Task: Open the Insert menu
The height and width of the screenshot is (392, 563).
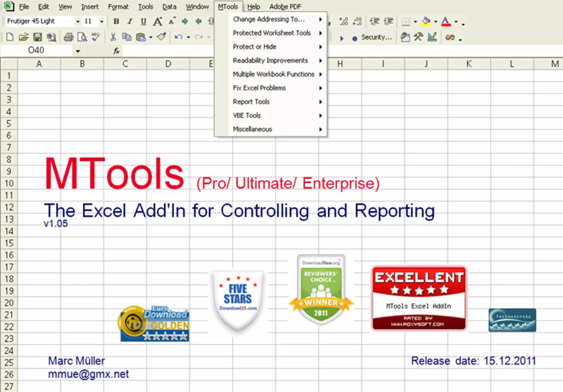Action: point(90,7)
